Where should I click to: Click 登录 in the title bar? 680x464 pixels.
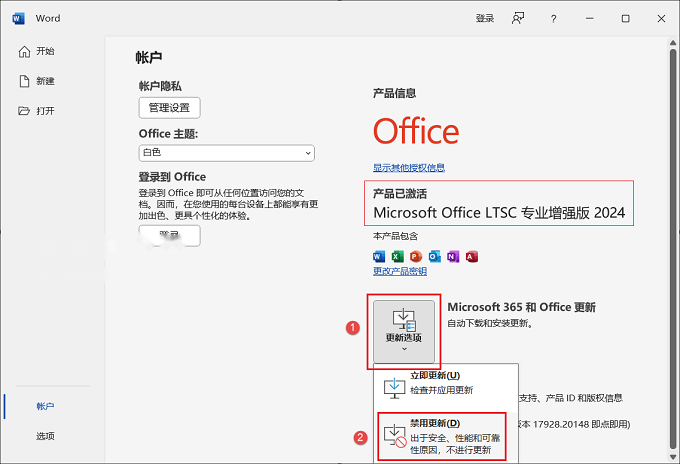(485, 18)
